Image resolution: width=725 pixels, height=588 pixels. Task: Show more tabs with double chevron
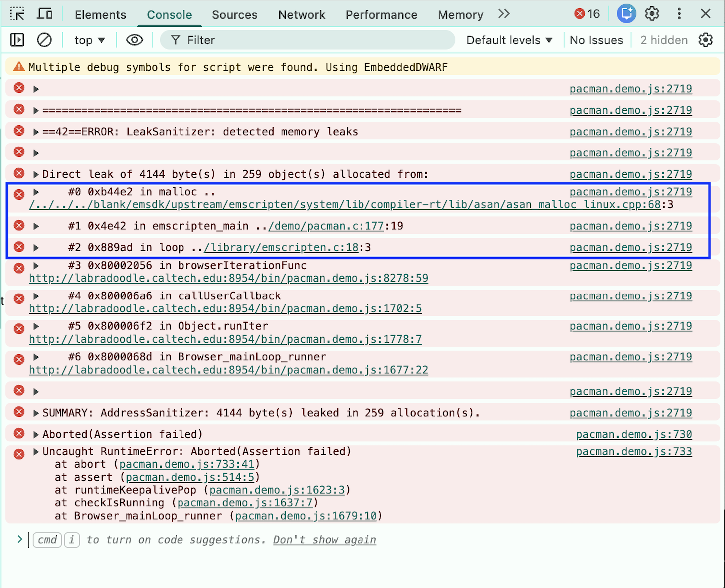coord(504,14)
